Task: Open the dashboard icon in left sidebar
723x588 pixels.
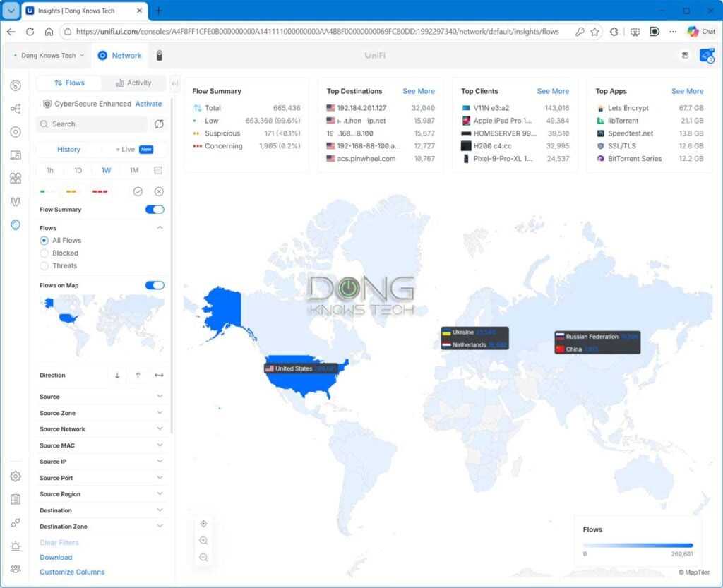Action: [x=16, y=85]
